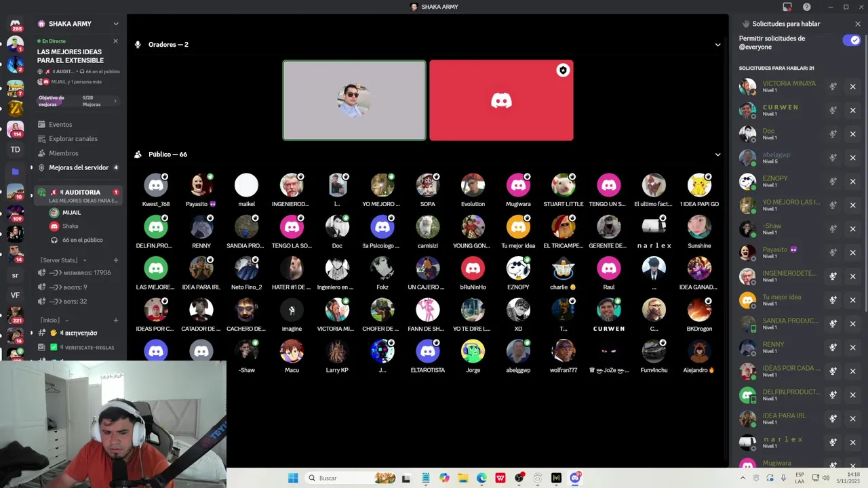
Task: Open Copilot icon in the taskbar
Action: click(444, 478)
